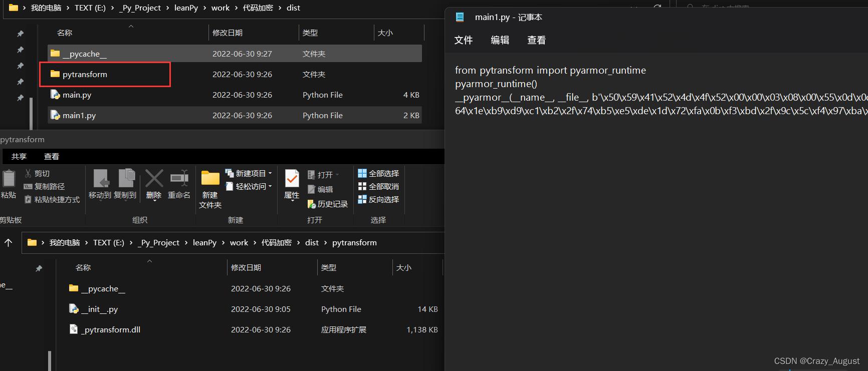The height and width of the screenshot is (371, 868).
Task: Open the 轻松访问 dropdown
Action: [249, 186]
